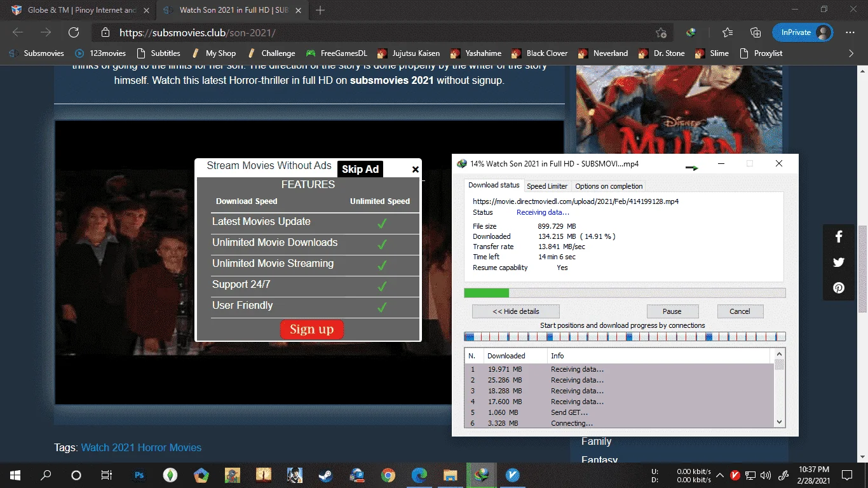The image size is (868, 488).
Task: Open Task View on the taskbar
Action: pyautogui.click(x=107, y=475)
